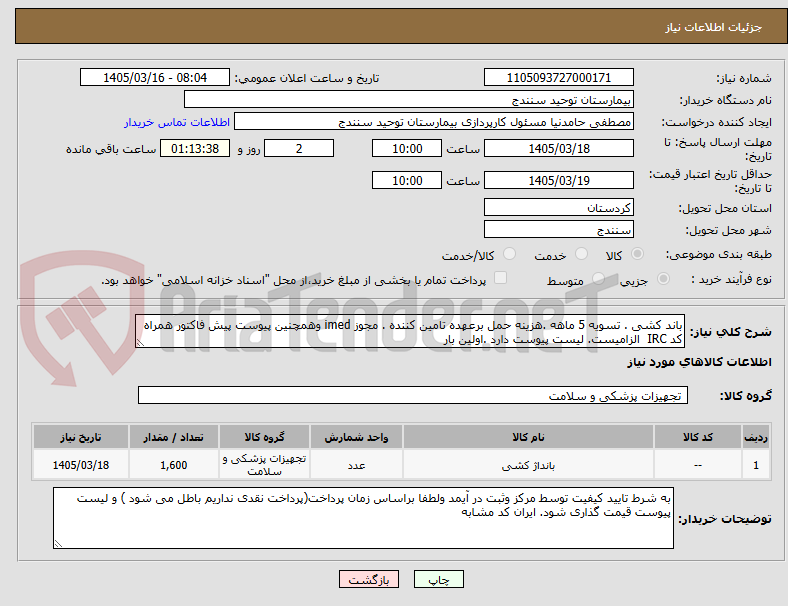Select the کالا/خدمت radio button
The width and height of the screenshot is (788, 606).
[x=509, y=254]
